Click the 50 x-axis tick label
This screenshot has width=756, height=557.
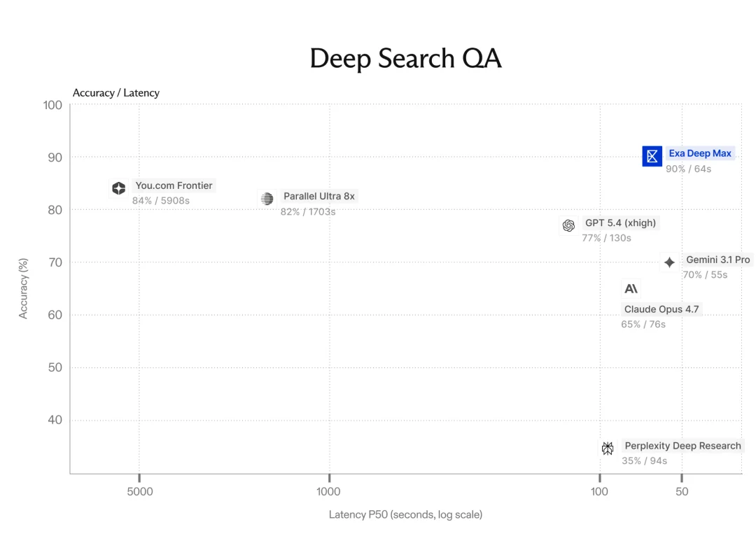tap(682, 491)
